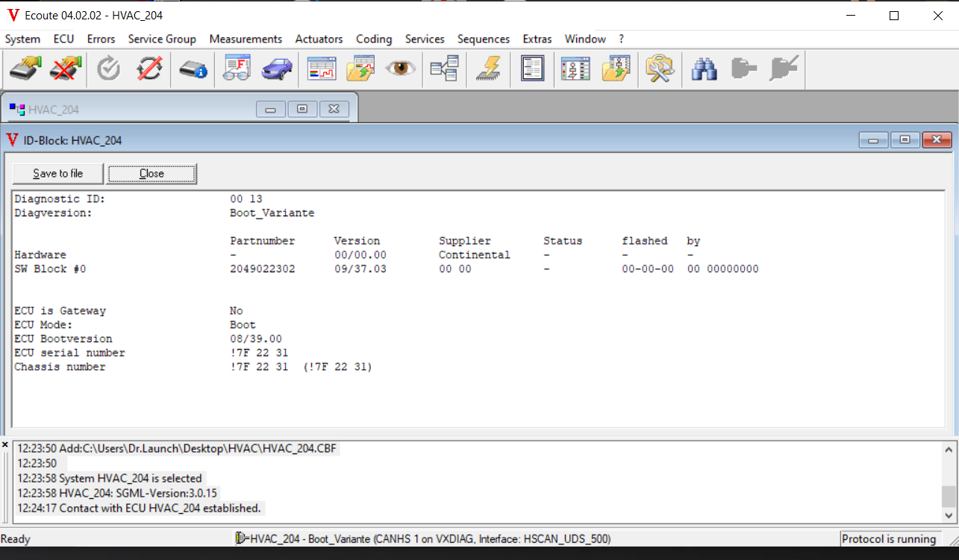Open the System menu
The width and height of the screenshot is (959, 560).
pyautogui.click(x=22, y=39)
